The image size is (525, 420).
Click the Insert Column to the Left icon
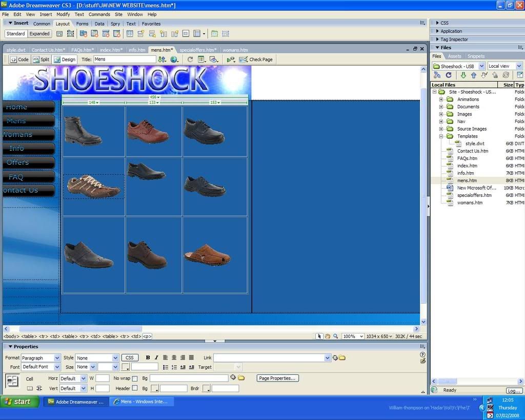pyautogui.click(x=164, y=33)
